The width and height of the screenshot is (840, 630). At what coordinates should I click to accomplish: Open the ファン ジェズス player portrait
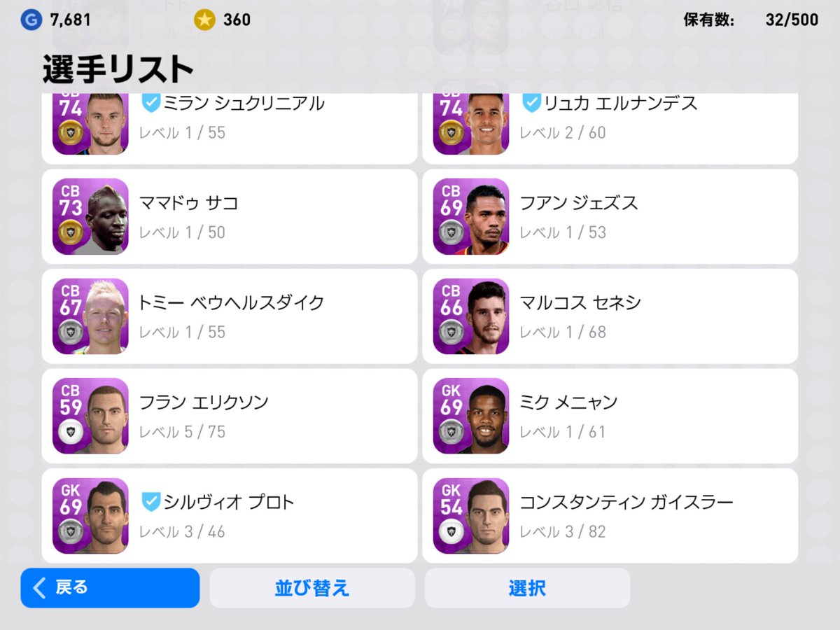[x=471, y=216]
